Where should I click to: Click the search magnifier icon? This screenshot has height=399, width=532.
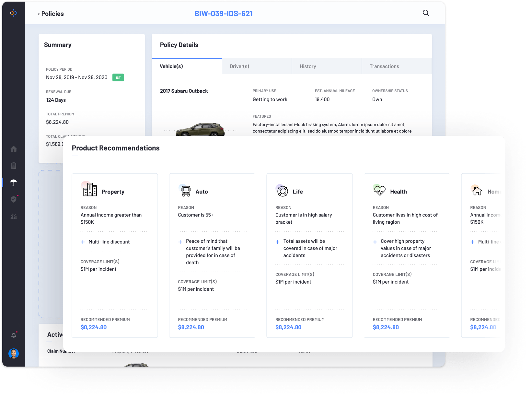(x=426, y=13)
